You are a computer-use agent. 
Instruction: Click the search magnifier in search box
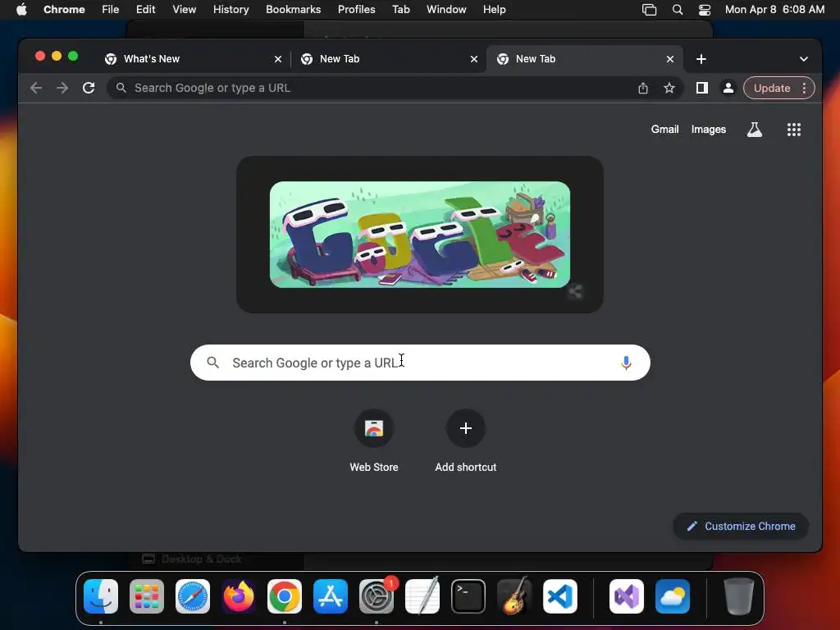pyautogui.click(x=212, y=363)
